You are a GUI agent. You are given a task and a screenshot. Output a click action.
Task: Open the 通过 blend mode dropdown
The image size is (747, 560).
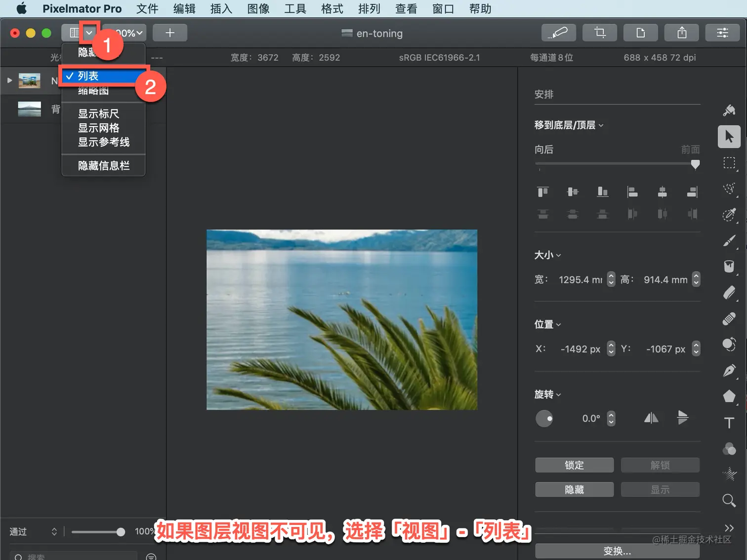point(33,532)
